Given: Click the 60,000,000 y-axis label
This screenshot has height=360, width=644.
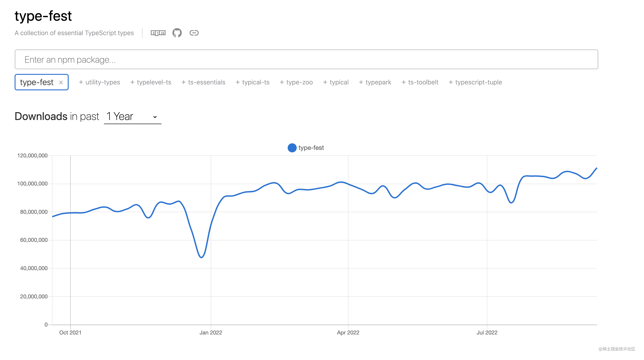Looking at the screenshot, I should coord(34,240).
